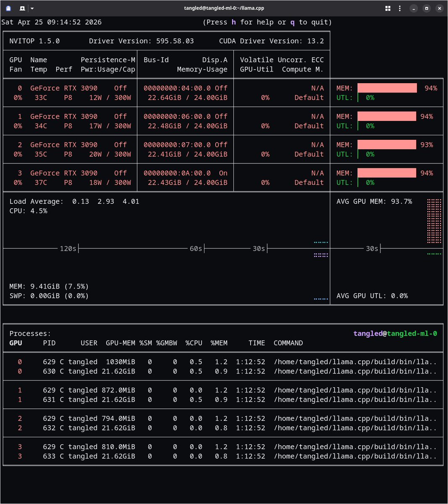Expand the new tab dropdown arrow

pyautogui.click(x=32, y=8)
